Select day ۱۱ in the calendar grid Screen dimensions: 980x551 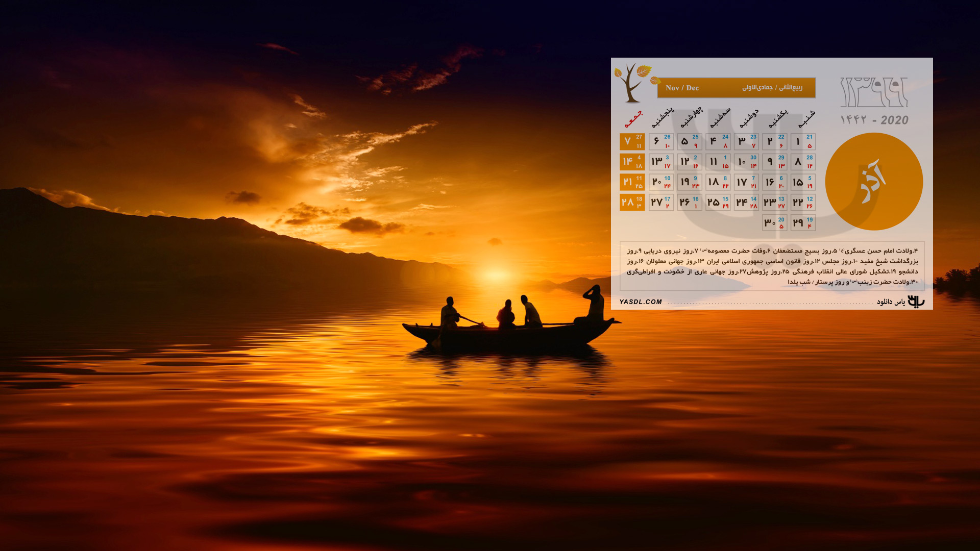(718, 162)
